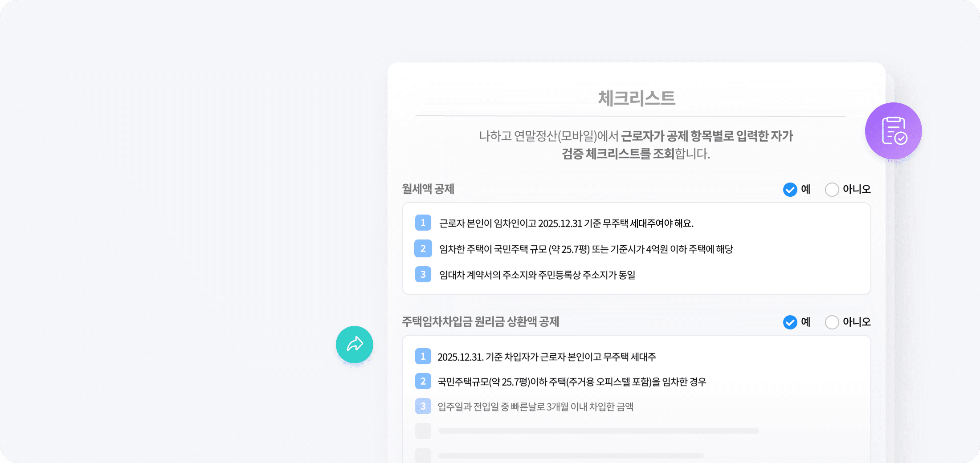Viewport: 980px width, 463px height.
Task: Click the 체크리스트 title heading
Action: (x=636, y=98)
